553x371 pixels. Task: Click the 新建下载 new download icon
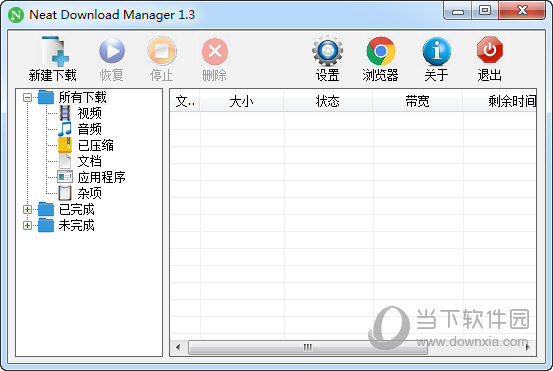tap(55, 51)
